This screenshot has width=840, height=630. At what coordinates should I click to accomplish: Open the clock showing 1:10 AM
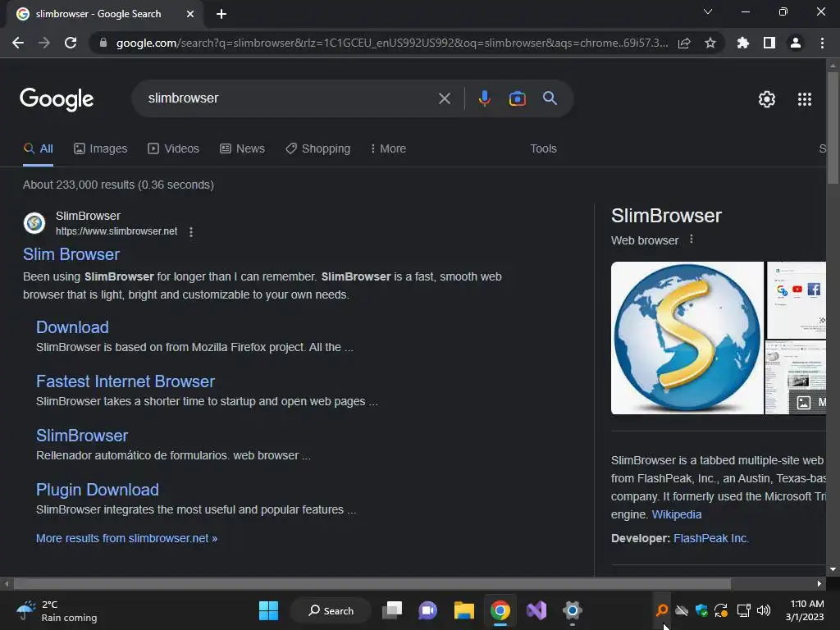pos(805,610)
